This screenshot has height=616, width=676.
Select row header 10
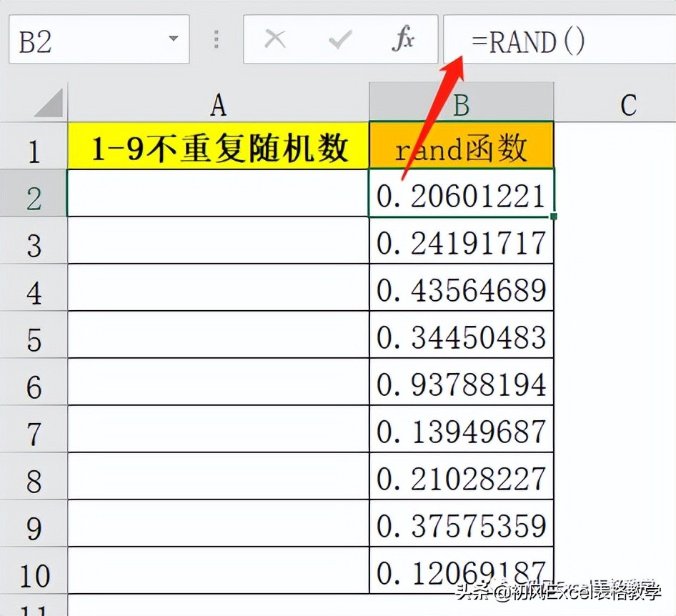pyautogui.click(x=35, y=572)
